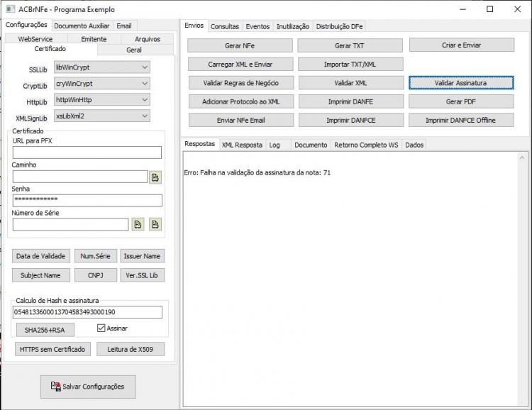The width and height of the screenshot is (532, 410).
Task: Click the SHA256+RSA button
Action: 45,330
